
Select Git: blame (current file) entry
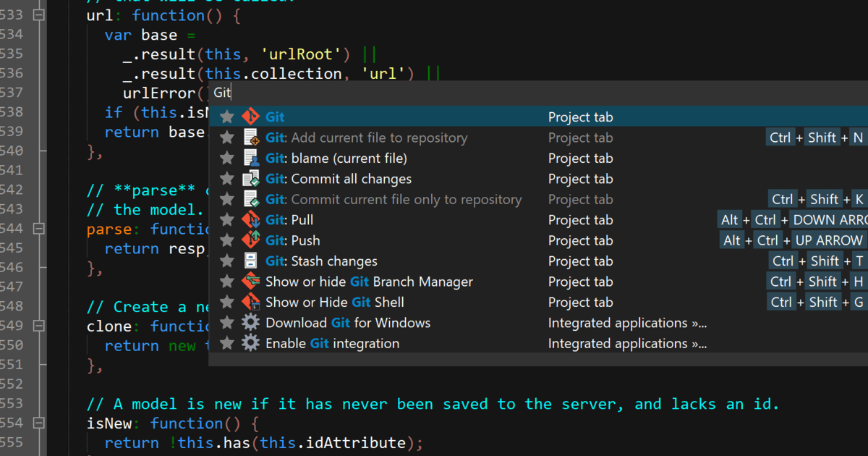(x=336, y=159)
